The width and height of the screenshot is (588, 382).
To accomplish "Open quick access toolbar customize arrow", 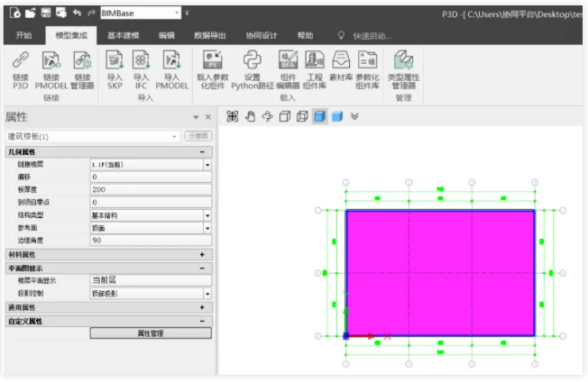I will (187, 14).
